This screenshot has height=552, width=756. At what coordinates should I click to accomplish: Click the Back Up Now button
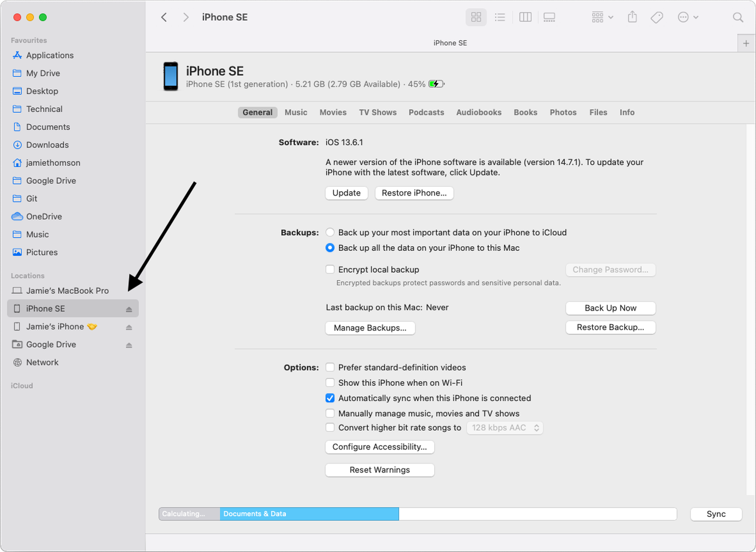(611, 308)
